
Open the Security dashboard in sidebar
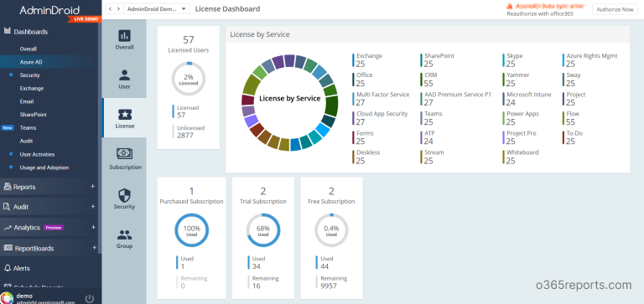[29, 75]
